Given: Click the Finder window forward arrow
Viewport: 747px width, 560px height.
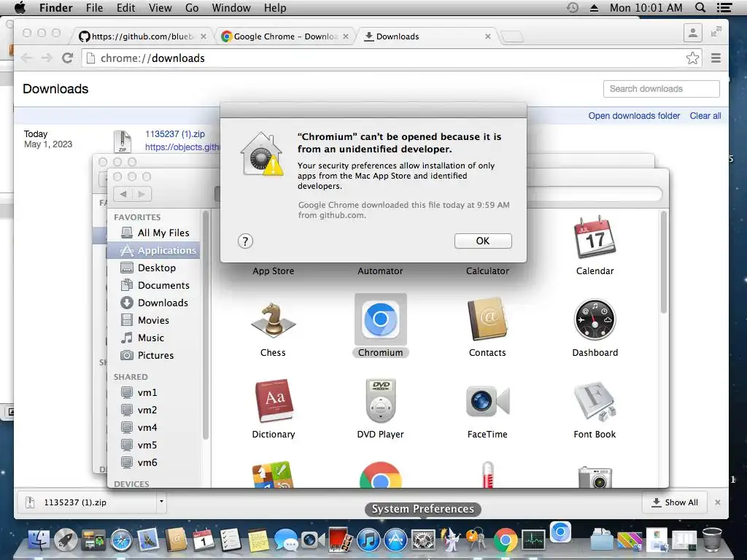Looking at the screenshot, I should coord(142,194).
